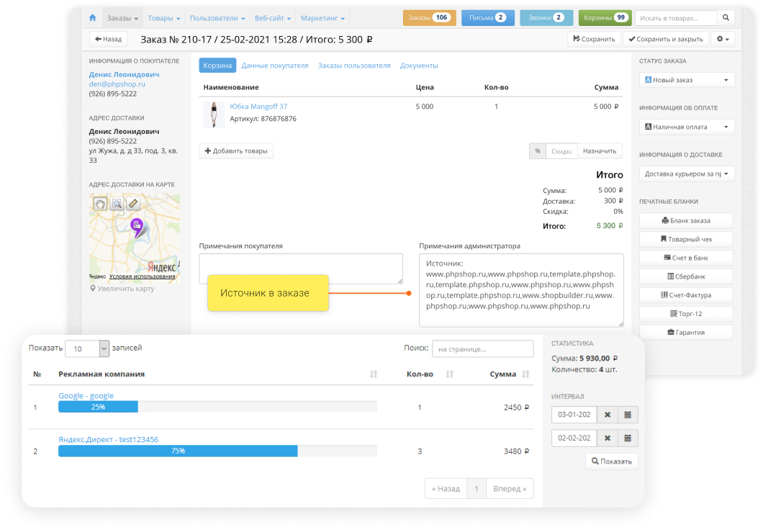Image resolution: width=763 pixels, height=532 pixels.
Task: Clear the 02-02 end date
Action: click(x=608, y=438)
